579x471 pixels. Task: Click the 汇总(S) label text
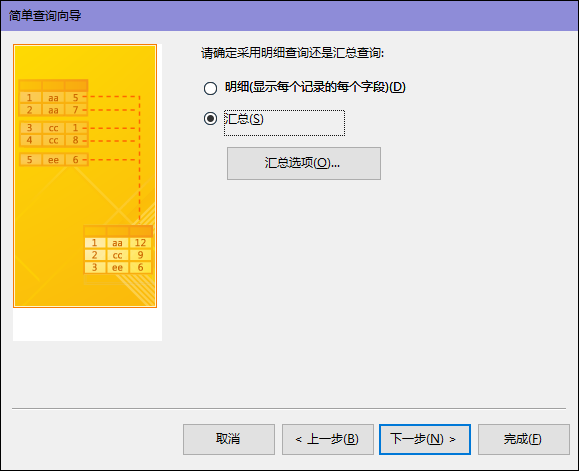coord(244,119)
